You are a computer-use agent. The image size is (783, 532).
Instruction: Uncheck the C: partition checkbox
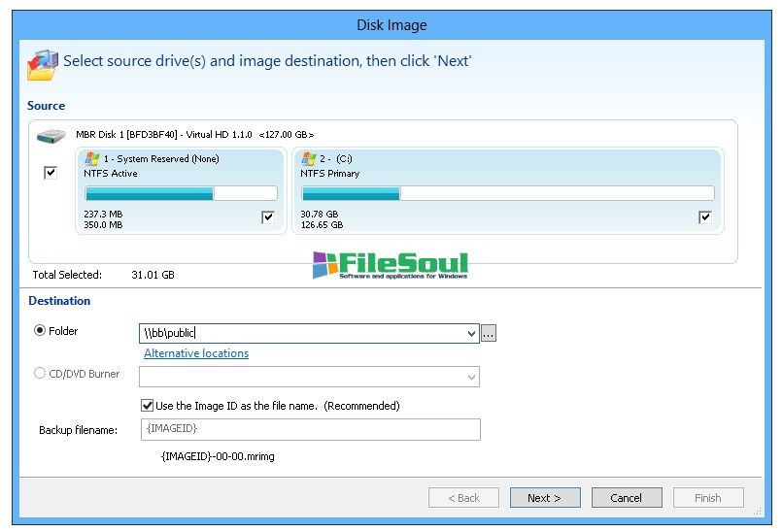(x=705, y=217)
